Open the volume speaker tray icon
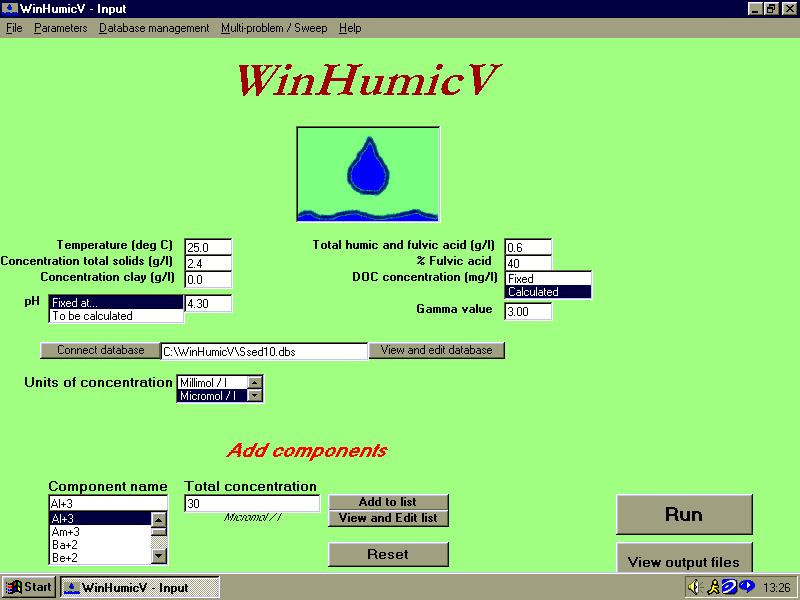This screenshot has height=600, width=800. pyautogui.click(x=695, y=587)
